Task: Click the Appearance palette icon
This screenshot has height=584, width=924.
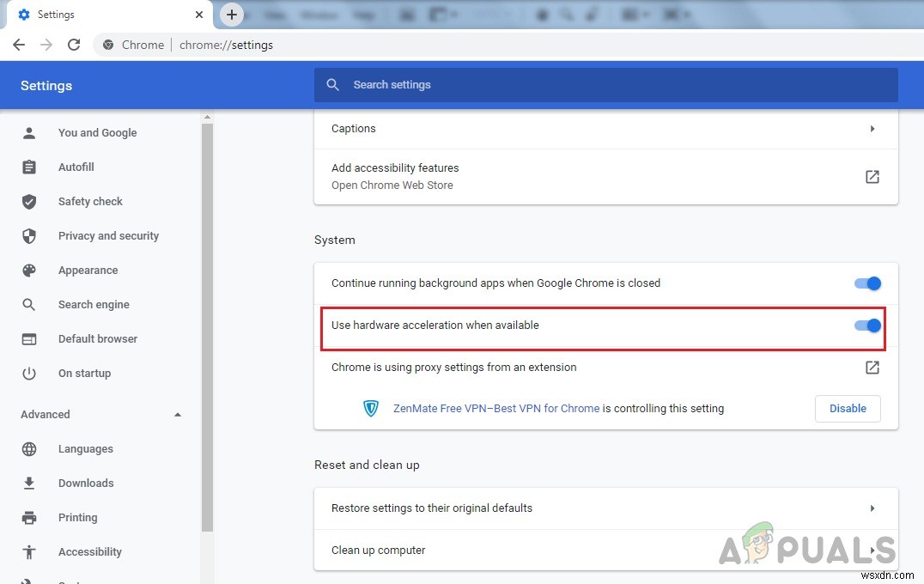Action: (29, 270)
